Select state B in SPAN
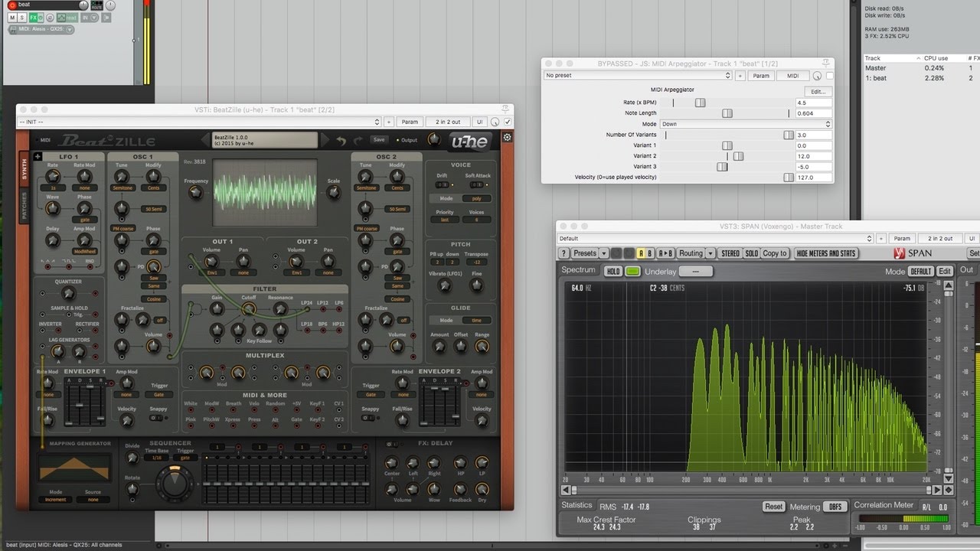Screen dimensions: 980x551 click(651, 253)
